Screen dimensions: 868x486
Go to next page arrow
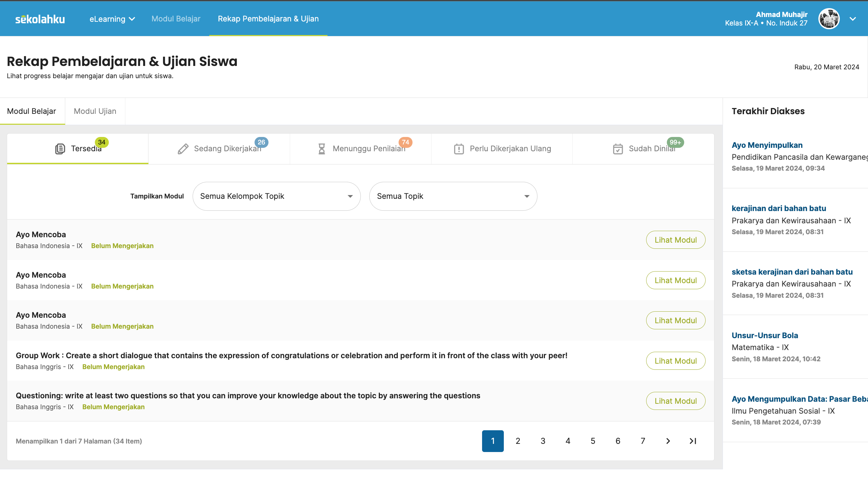point(668,441)
